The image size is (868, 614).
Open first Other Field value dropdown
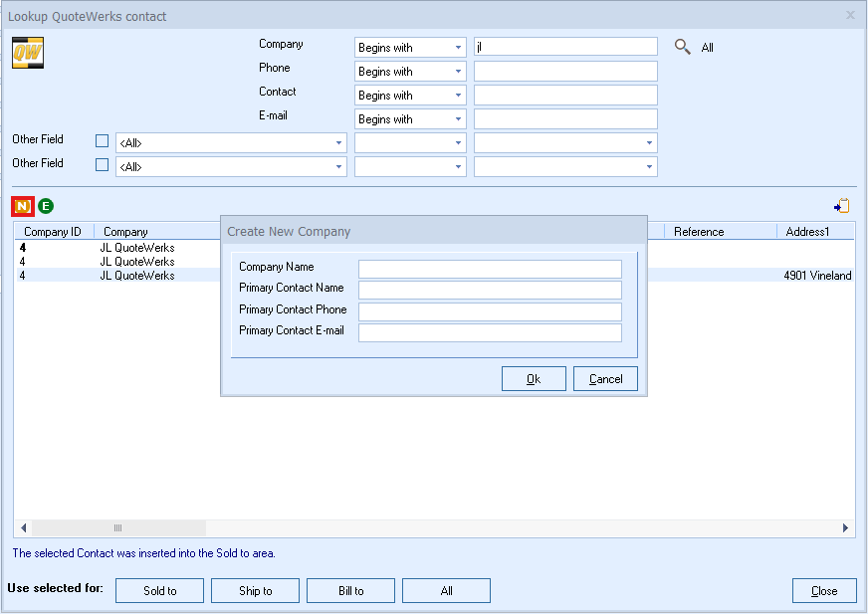(x=565, y=143)
